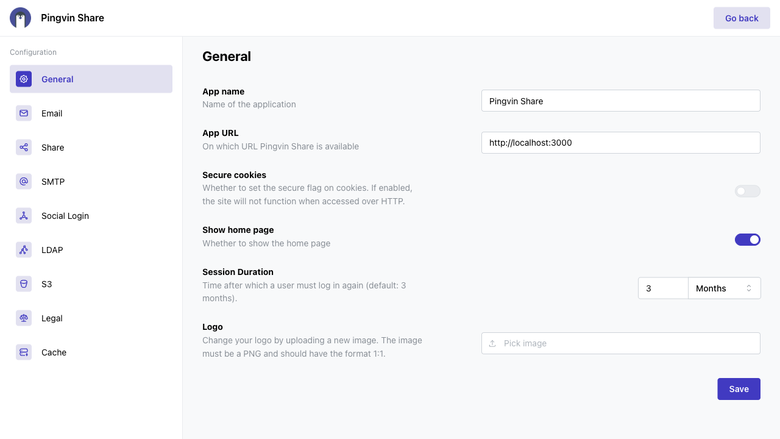The image size is (780, 439).
Task: Click the Pingvin Share penguin logo
Action: (20, 18)
